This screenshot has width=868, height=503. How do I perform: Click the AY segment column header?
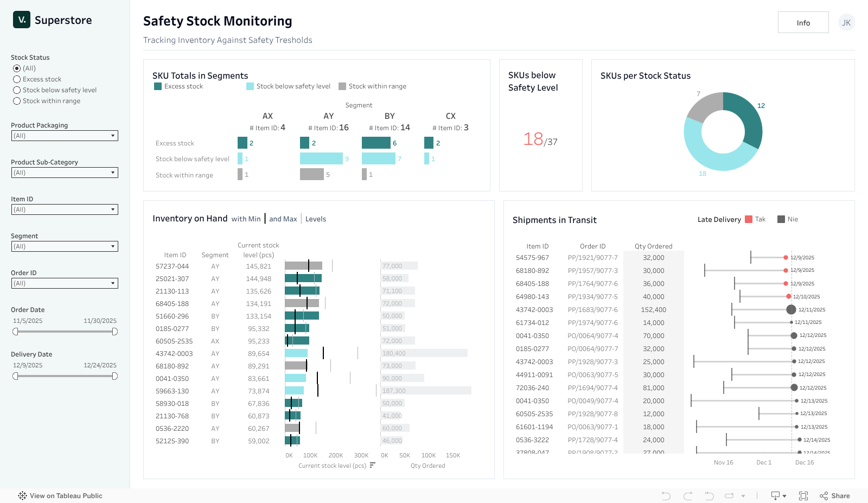[x=328, y=116]
